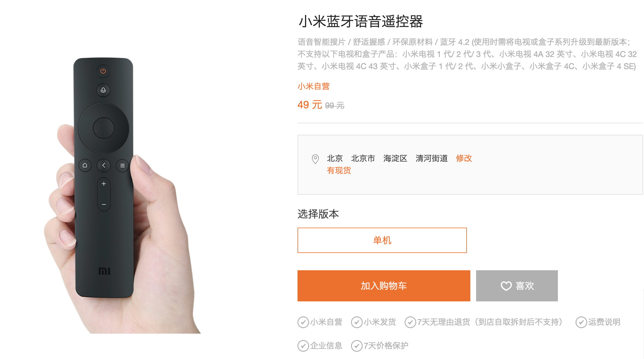Click the remote control product image
644x359 pixels.
click(x=121, y=195)
